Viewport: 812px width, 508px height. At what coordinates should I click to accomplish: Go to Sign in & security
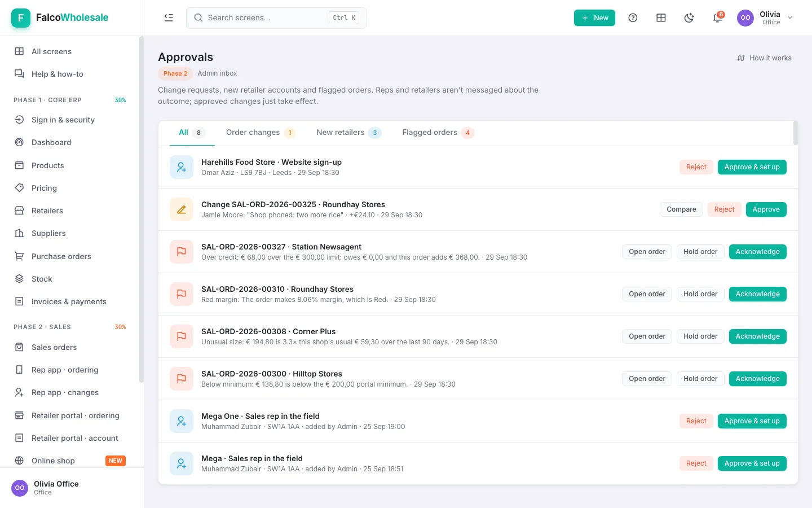tap(70, 120)
